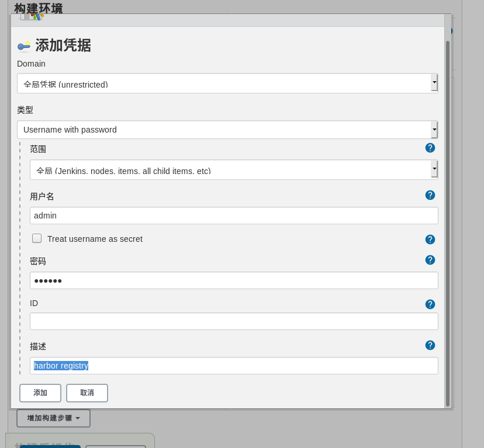This screenshot has width=484, height=448.
Task: Click the 添加凭据 heading text
Action: click(63, 46)
